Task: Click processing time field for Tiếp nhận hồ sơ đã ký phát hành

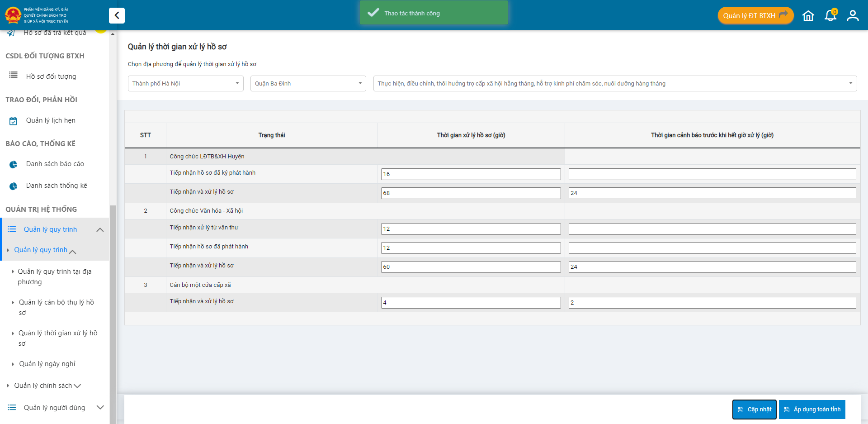Action: (x=471, y=174)
